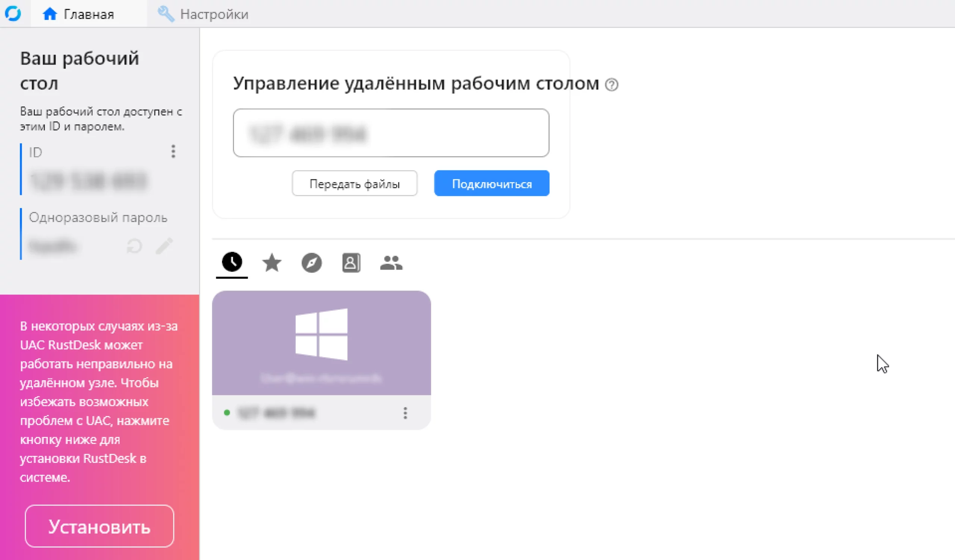Open accessible devices group tab
Image resolution: width=955 pixels, height=560 pixels.
391,263
